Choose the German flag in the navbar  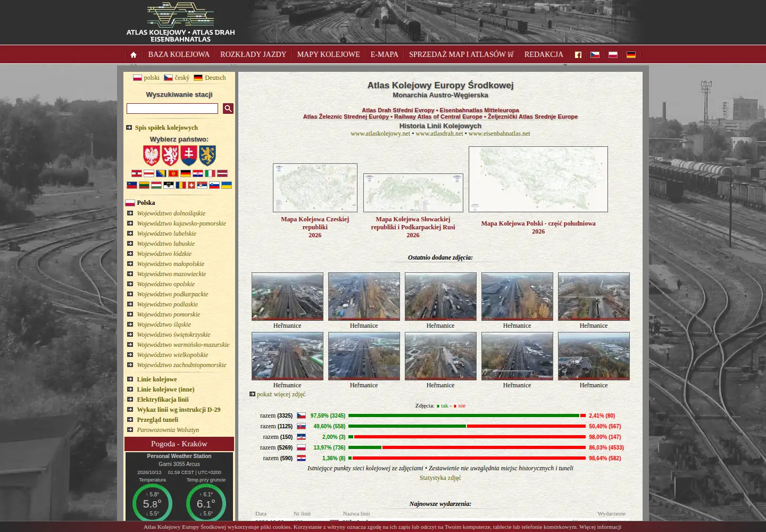631,55
